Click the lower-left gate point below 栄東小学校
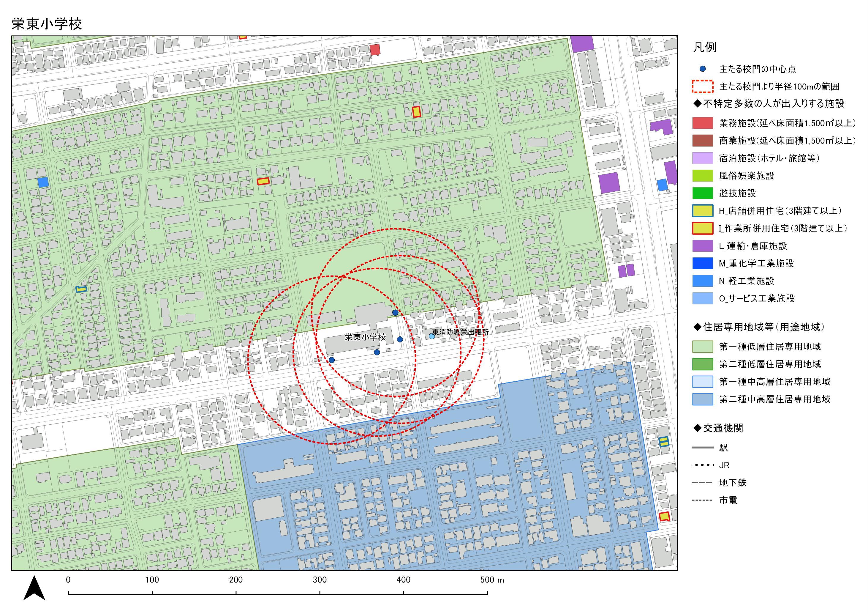Viewport: 868px width, 614px height. tap(331, 360)
